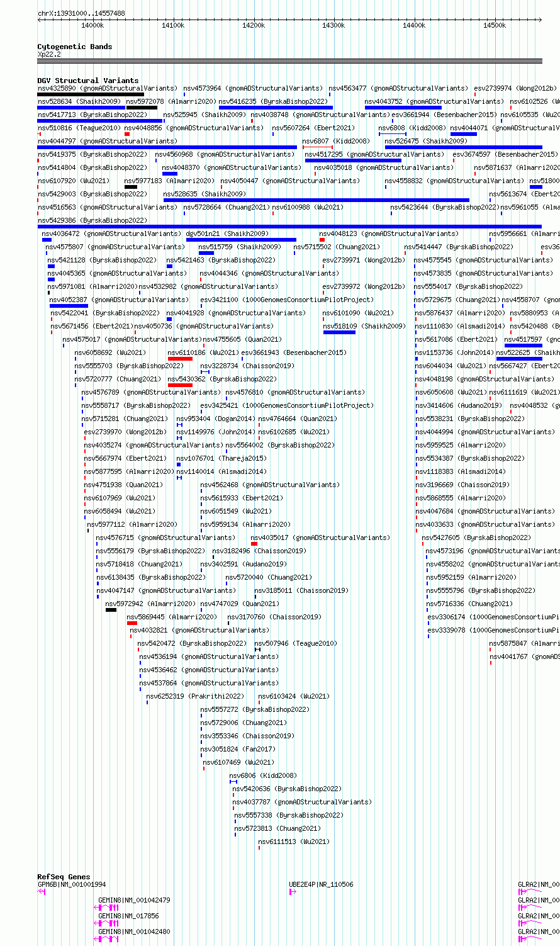The image size is (560, 946).
Task: Select variant nsv6808 (Kidd2008) label
Action: [x=412, y=128]
